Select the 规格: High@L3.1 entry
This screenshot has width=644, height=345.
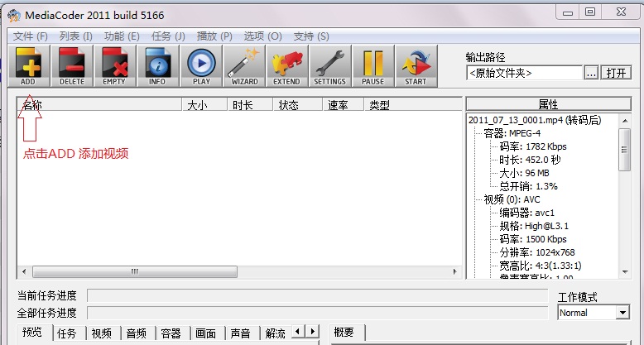pos(534,226)
